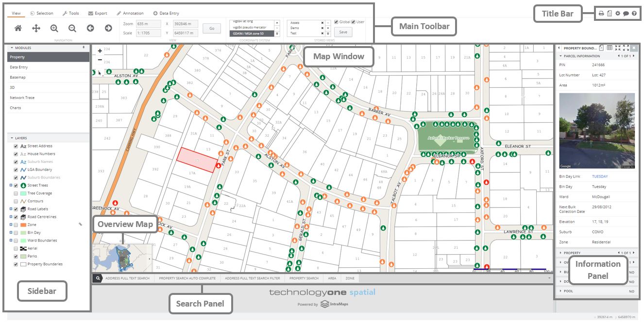Click the Zoom value input field
The width and height of the screenshot is (644, 324).
[x=149, y=24]
